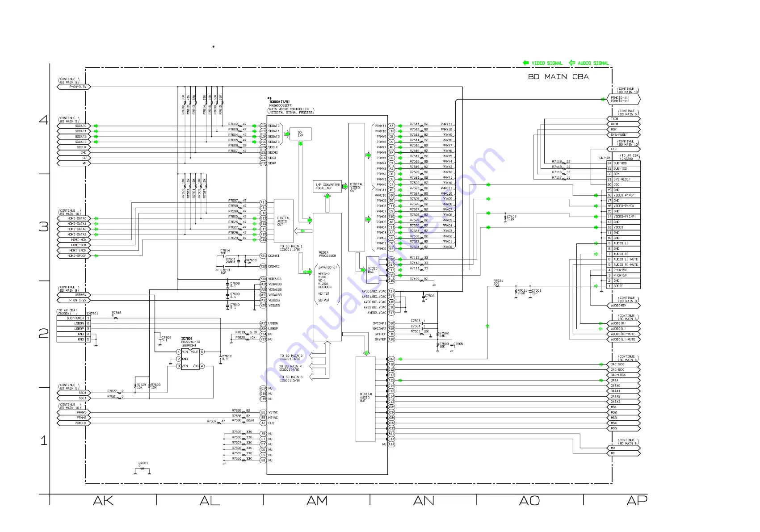Click the MS5 signal tag
Screen dimensions: 760x532
point(624,428)
